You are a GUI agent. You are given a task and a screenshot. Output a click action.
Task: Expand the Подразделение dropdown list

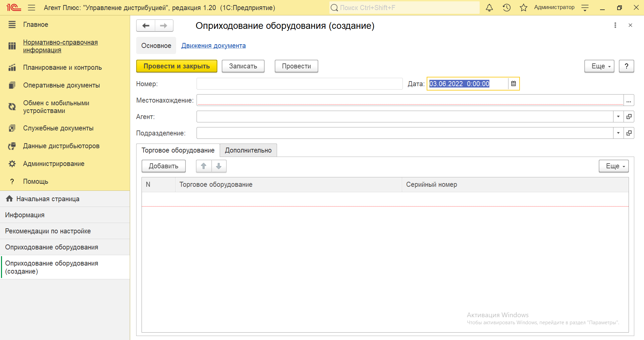tap(618, 133)
